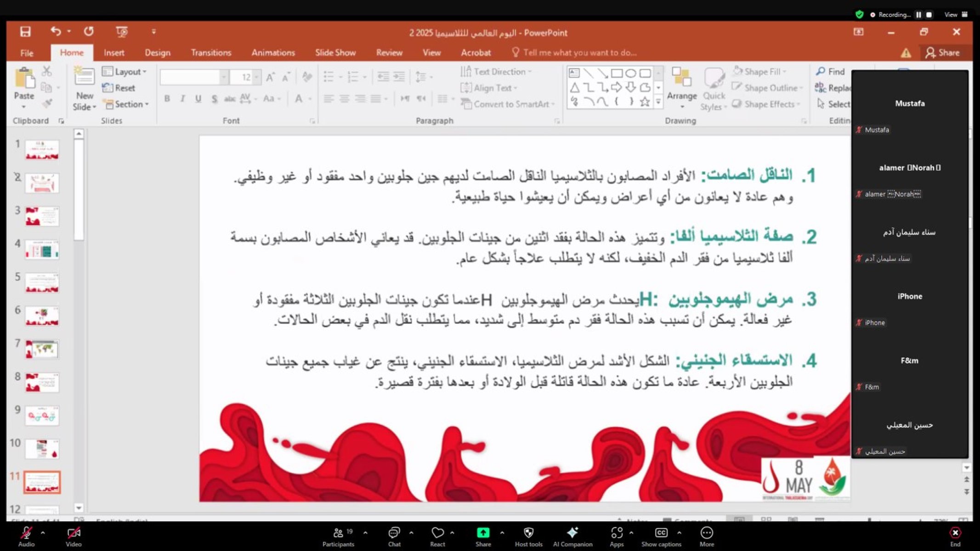Click the Zoom End meeting button
This screenshot has height=551, width=980.
955,536
